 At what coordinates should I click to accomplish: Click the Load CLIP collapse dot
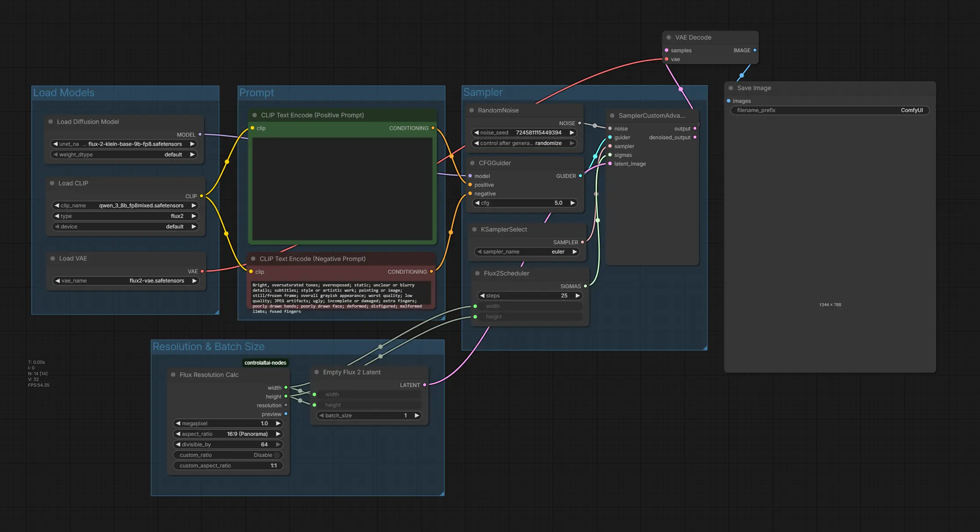52,183
